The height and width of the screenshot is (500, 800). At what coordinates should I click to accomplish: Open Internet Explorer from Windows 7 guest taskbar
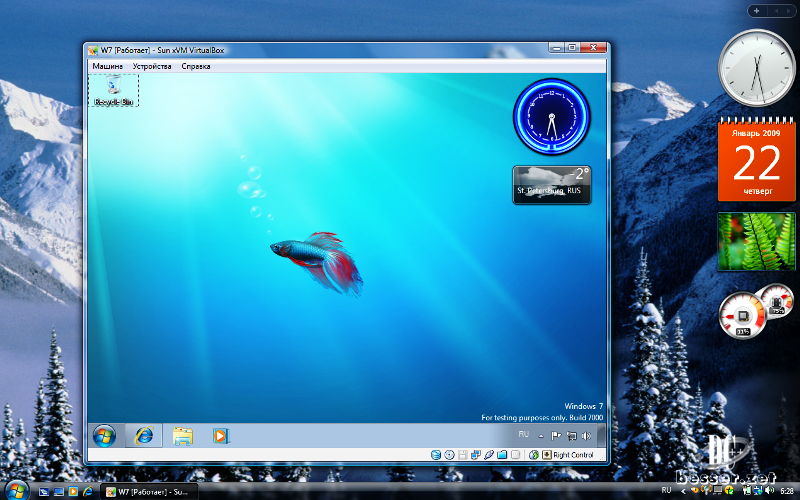145,435
